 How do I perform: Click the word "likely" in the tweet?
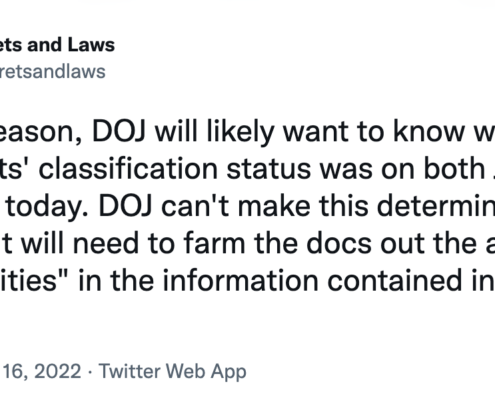click(240, 132)
